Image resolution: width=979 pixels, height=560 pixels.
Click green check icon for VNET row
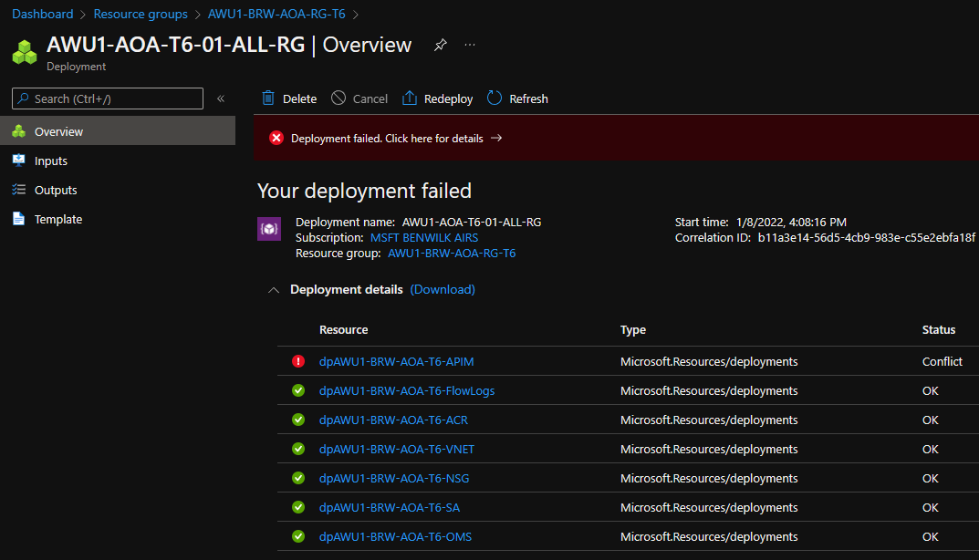298,449
